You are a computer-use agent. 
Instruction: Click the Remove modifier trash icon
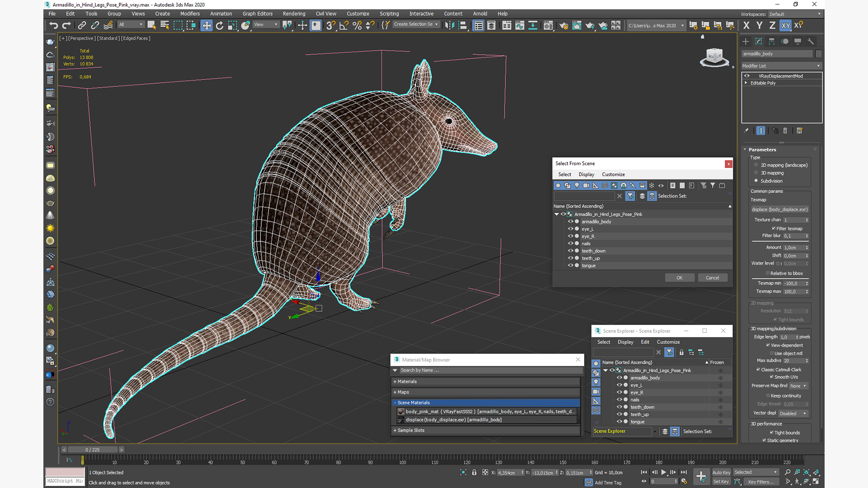785,131
